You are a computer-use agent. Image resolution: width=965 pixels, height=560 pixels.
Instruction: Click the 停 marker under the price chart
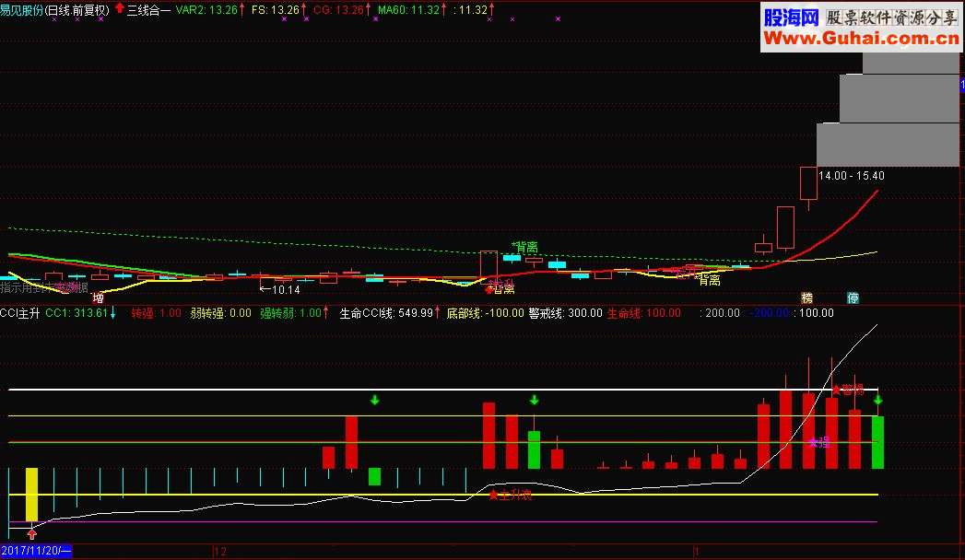click(x=853, y=298)
